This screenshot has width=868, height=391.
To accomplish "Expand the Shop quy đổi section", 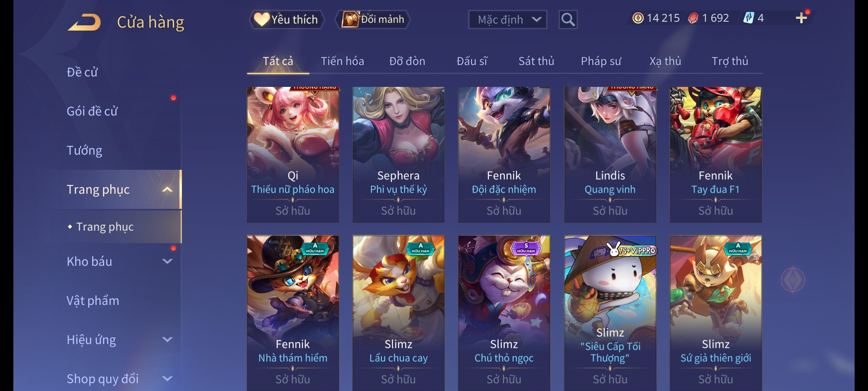I will pyautogui.click(x=167, y=379).
